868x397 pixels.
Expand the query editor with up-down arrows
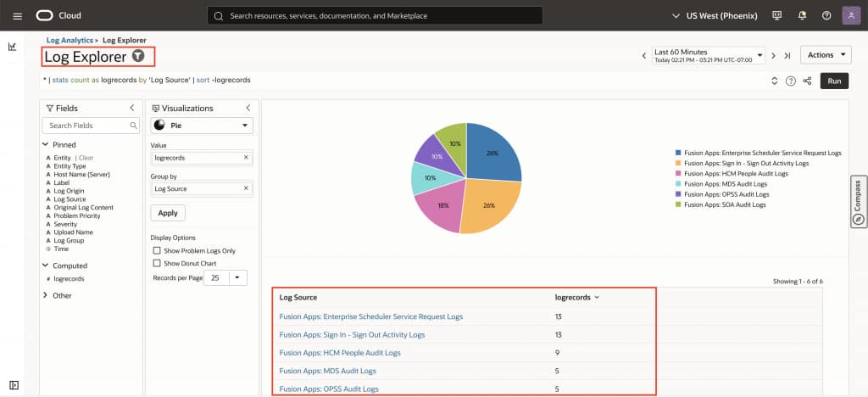[x=775, y=81]
